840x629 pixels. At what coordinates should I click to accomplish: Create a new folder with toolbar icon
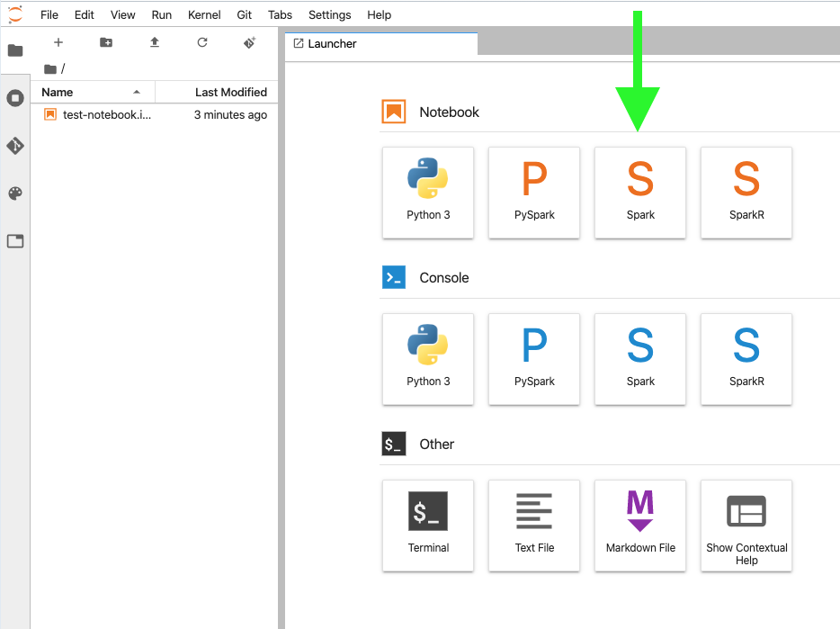[106, 42]
